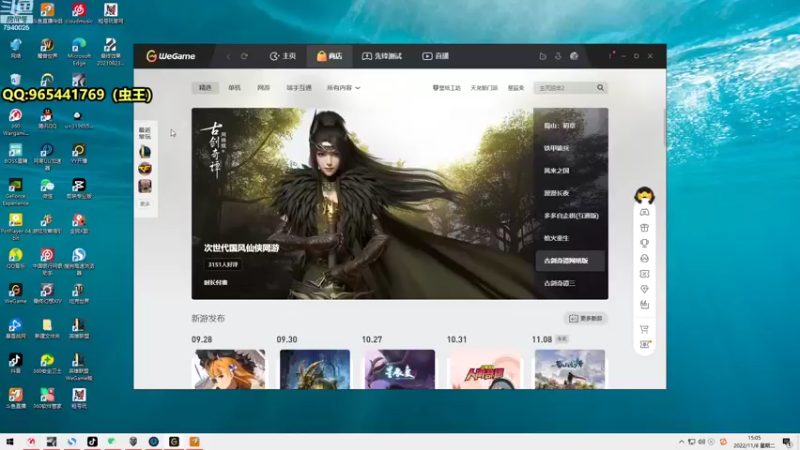This screenshot has height=450, width=800.
Task: Open the 10.31 new game thumbnail
Action: pos(485,369)
